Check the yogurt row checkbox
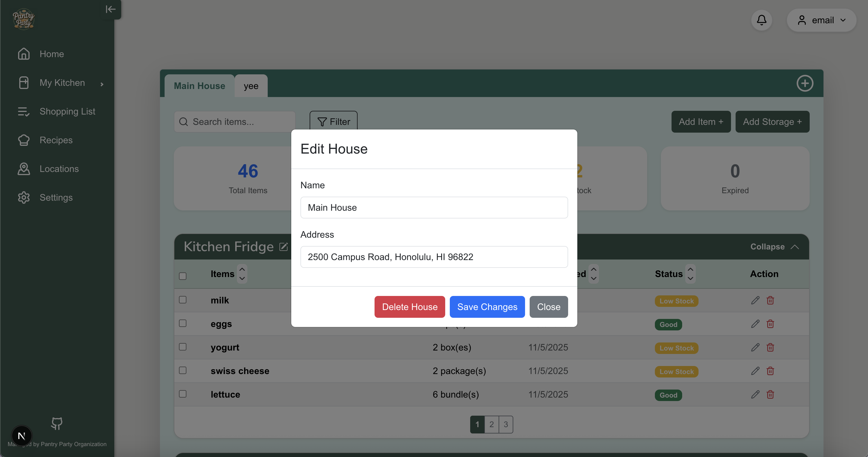Viewport: 868px width, 457px height. [183, 347]
